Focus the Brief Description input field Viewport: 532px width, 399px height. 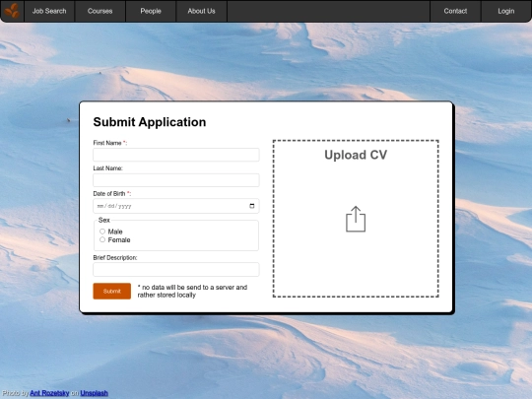tap(176, 269)
